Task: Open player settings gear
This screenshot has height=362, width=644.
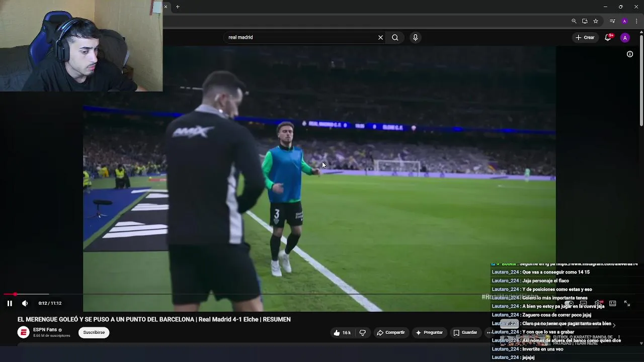Action: point(598,303)
